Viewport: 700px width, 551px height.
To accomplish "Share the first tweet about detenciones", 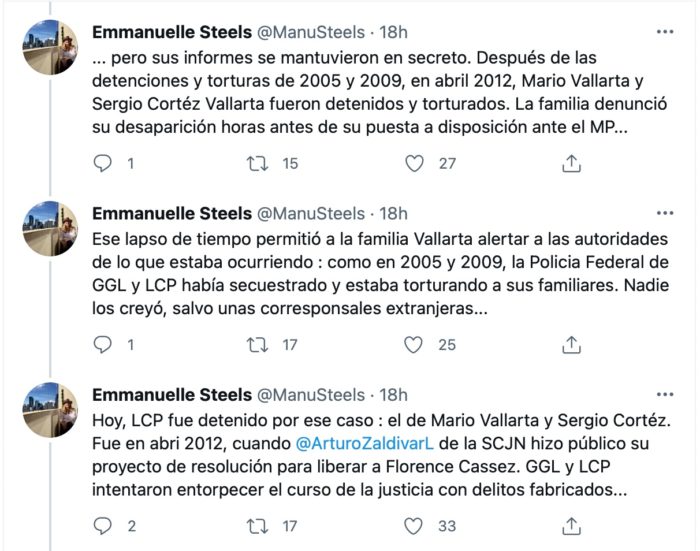I will [x=571, y=163].
